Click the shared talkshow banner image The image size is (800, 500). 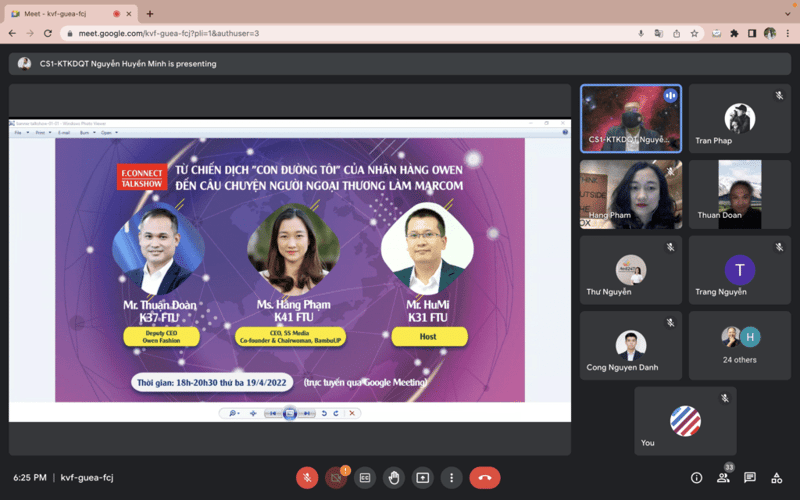[290, 270]
